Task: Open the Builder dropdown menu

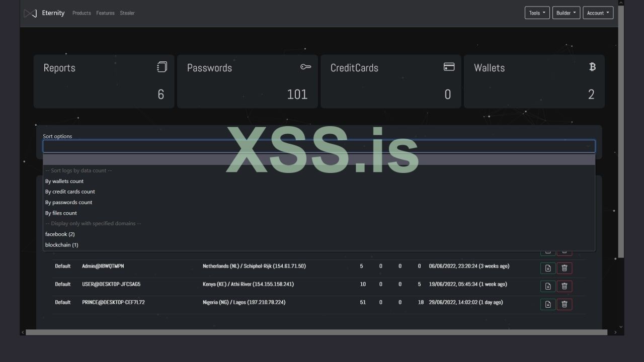Action: (566, 13)
